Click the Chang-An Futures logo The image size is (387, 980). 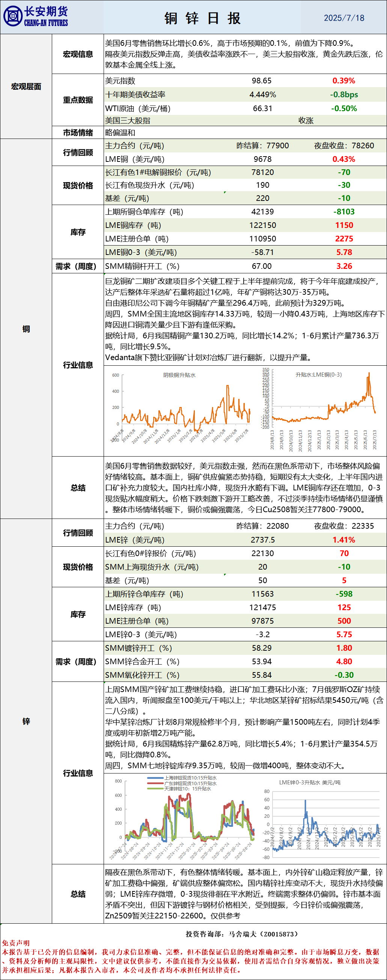tap(35, 17)
